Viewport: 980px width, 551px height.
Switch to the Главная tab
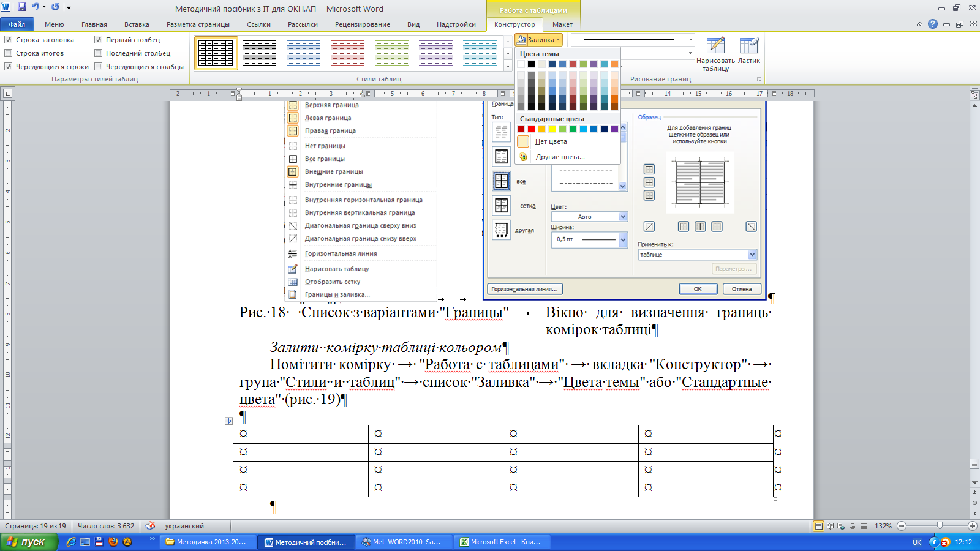point(94,24)
